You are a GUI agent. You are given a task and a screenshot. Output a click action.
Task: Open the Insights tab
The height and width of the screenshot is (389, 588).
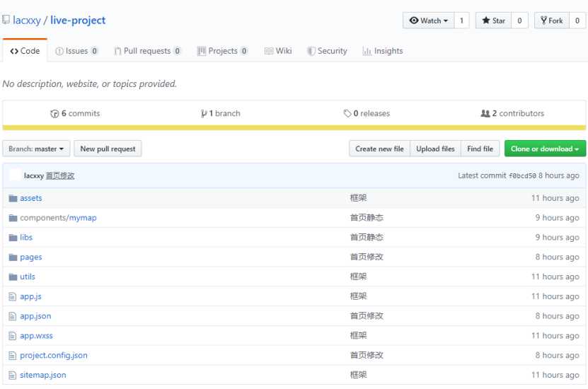coord(383,51)
